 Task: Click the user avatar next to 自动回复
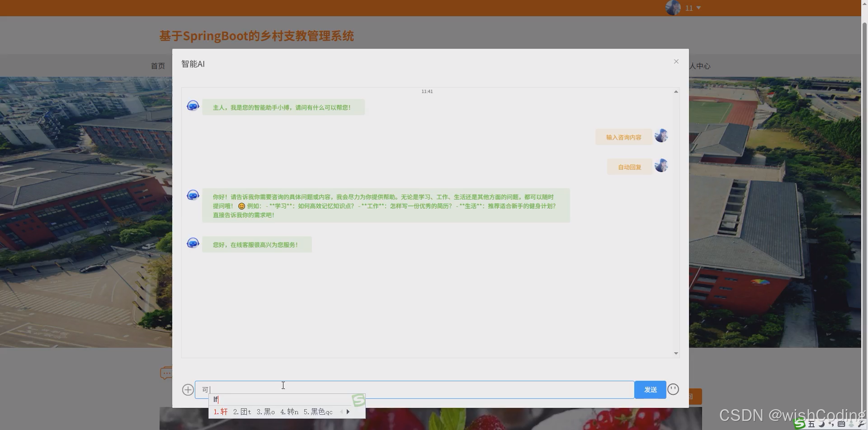tap(661, 165)
